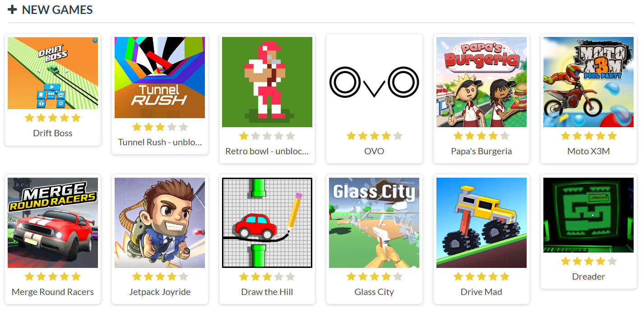Screen dimensions: 644x313
Task: Click the Dreader title link
Action: (588, 276)
